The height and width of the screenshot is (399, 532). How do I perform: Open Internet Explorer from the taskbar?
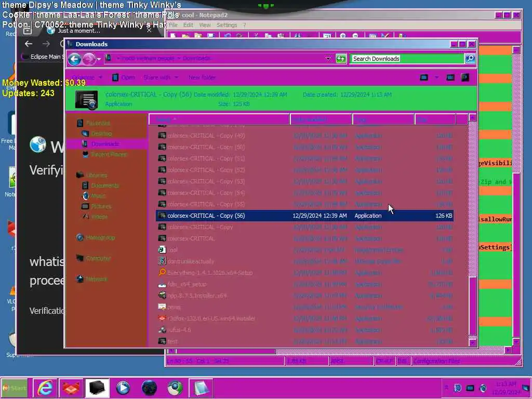tap(45, 388)
